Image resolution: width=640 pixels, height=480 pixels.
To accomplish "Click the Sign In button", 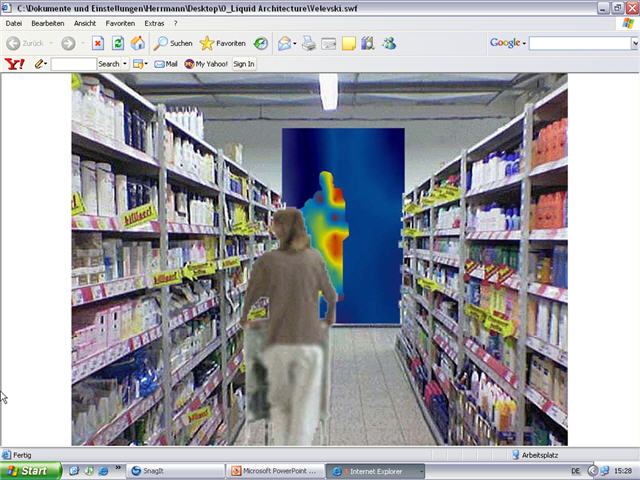I will (244, 64).
